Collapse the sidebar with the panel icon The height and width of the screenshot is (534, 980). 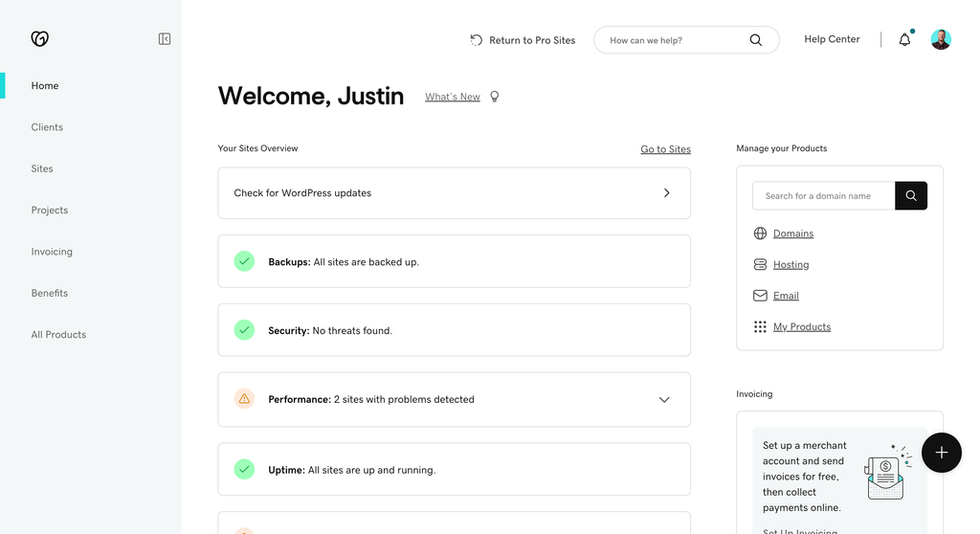coord(165,39)
